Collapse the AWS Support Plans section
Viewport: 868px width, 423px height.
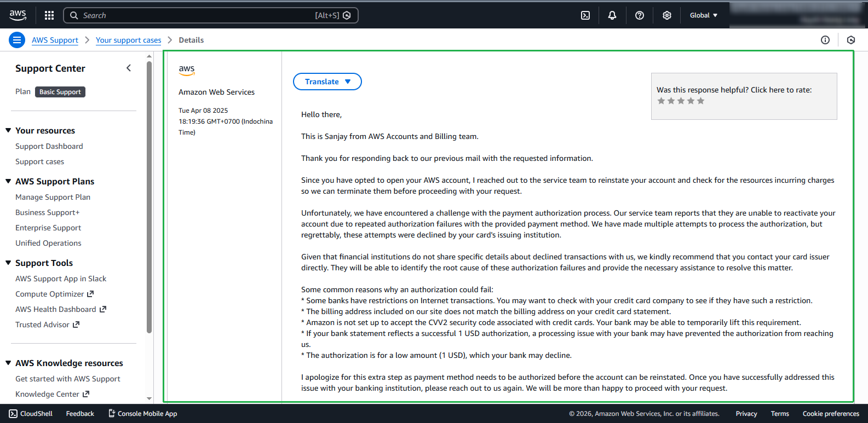8,181
